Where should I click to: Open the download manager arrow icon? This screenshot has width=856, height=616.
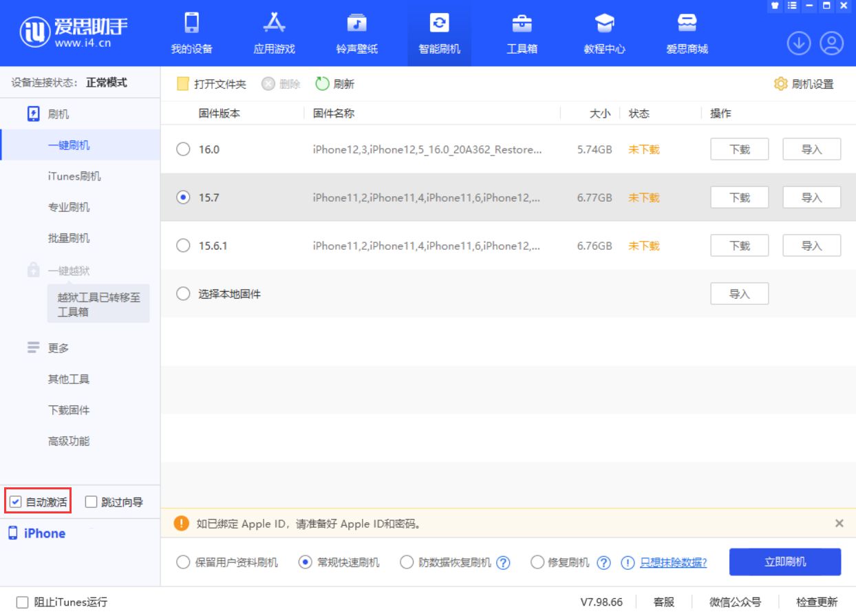pyautogui.click(x=799, y=43)
